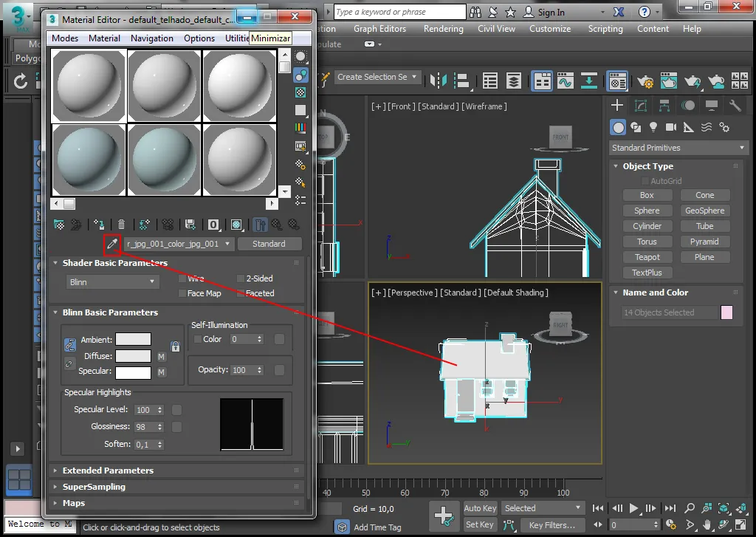Open Modes menu in Material Editor
Viewport: 756px width, 537px height.
click(x=65, y=38)
